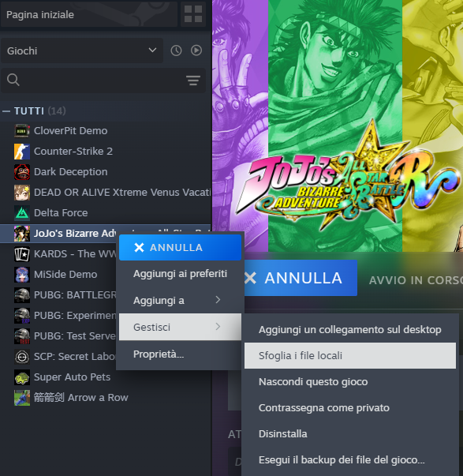Select the Delta Force game icon
The width and height of the screenshot is (463, 476).
(x=22, y=213)
